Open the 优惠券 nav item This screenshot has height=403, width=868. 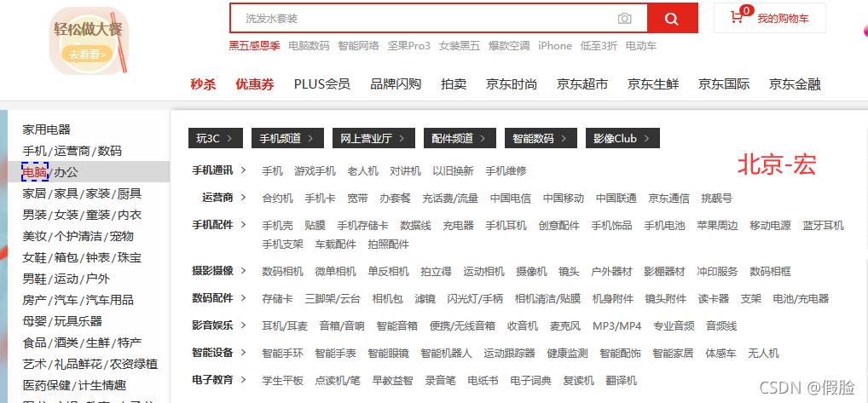[x=255, y=84]
